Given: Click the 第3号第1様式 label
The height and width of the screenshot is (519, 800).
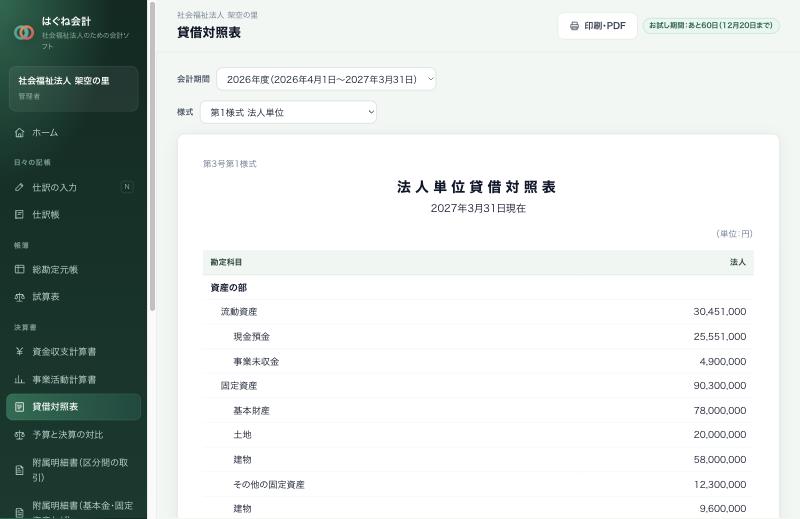Looking at the screenshot, I should (x=230, y=164).
